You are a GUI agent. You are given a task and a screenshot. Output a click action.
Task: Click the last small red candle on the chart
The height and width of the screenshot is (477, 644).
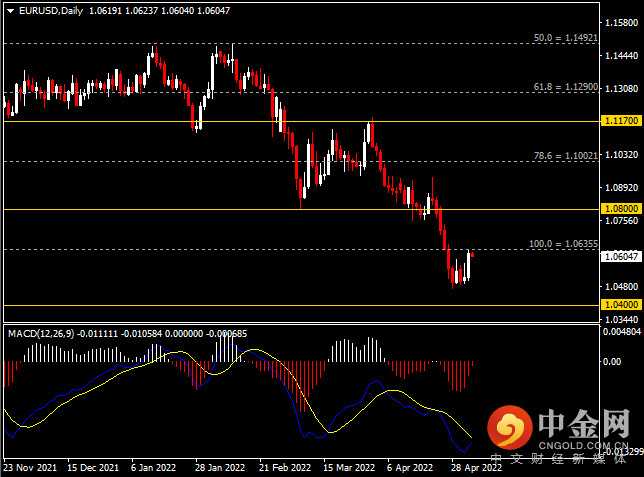(473, 255)
